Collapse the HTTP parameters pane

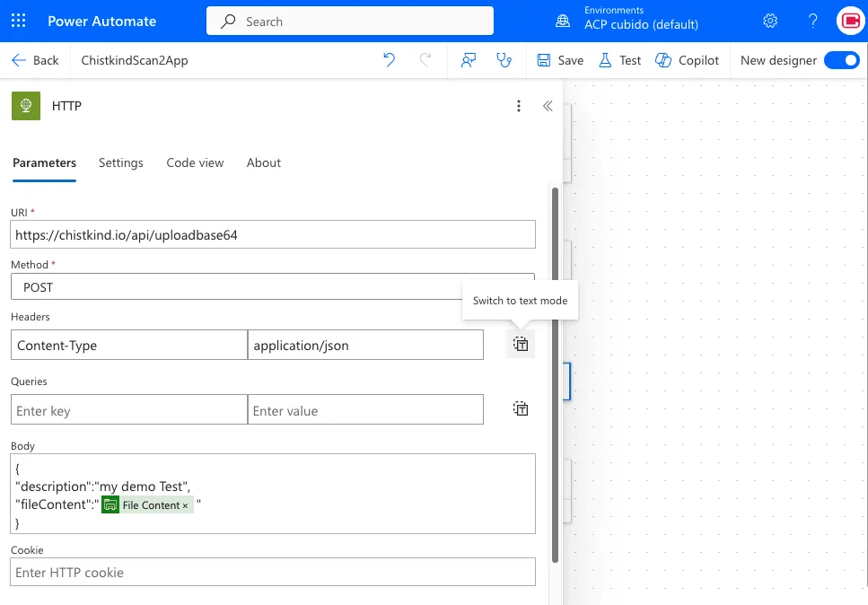pyautogui.click(x=548, y=105)
